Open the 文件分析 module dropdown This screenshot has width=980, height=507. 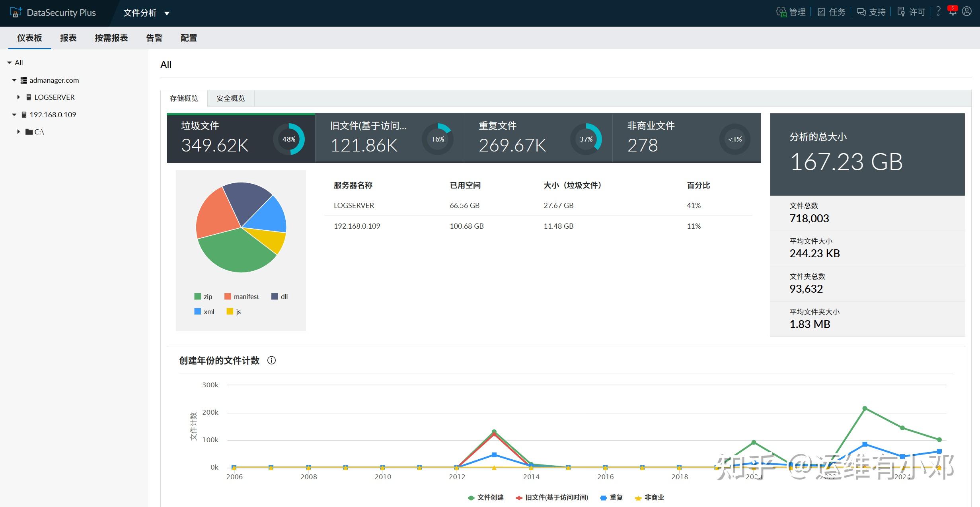(146, 13)
